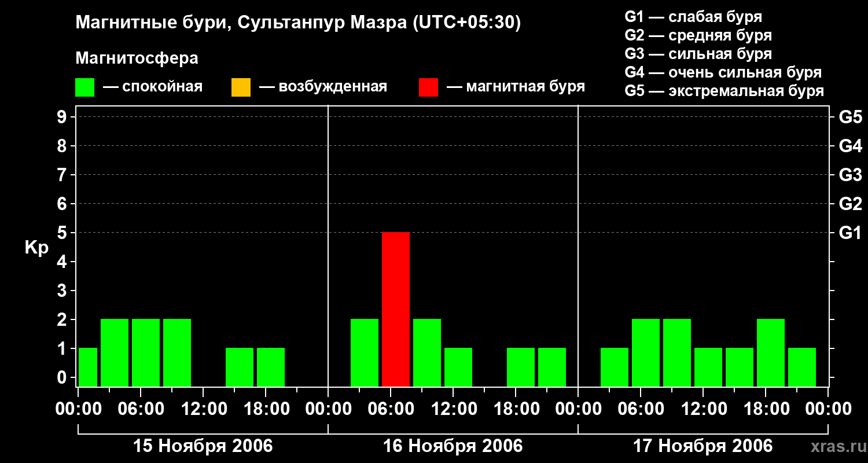Viewport: 868px width, 463px height.
Task: Click the red Kp 5 storm bar
Action: click(x=396, y=309)
